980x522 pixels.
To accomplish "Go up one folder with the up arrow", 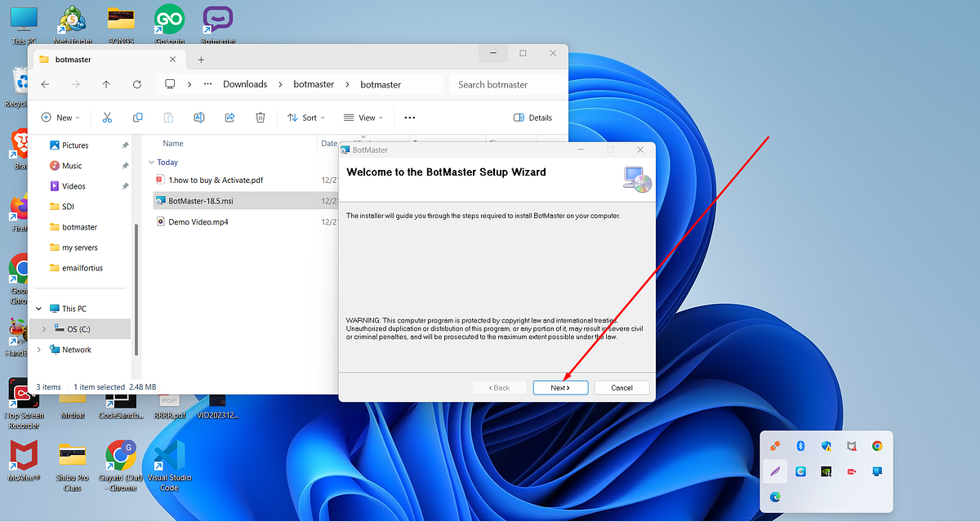I will click(x=106, y=84).
